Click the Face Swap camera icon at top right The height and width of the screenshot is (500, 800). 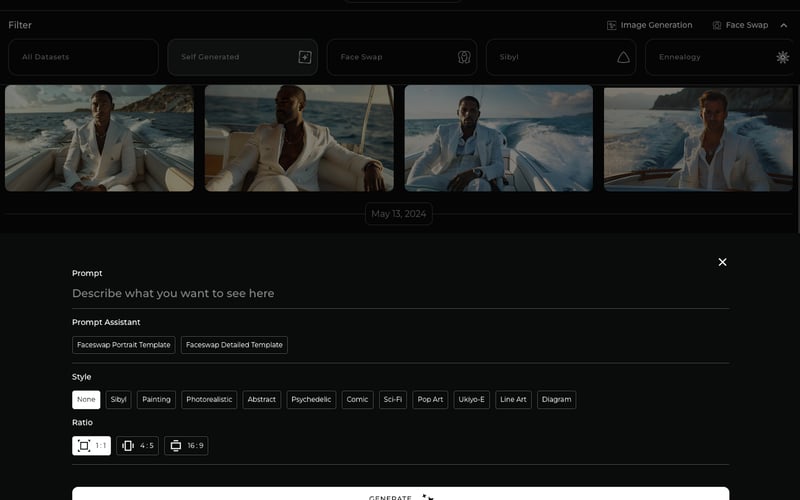(717, 26)
